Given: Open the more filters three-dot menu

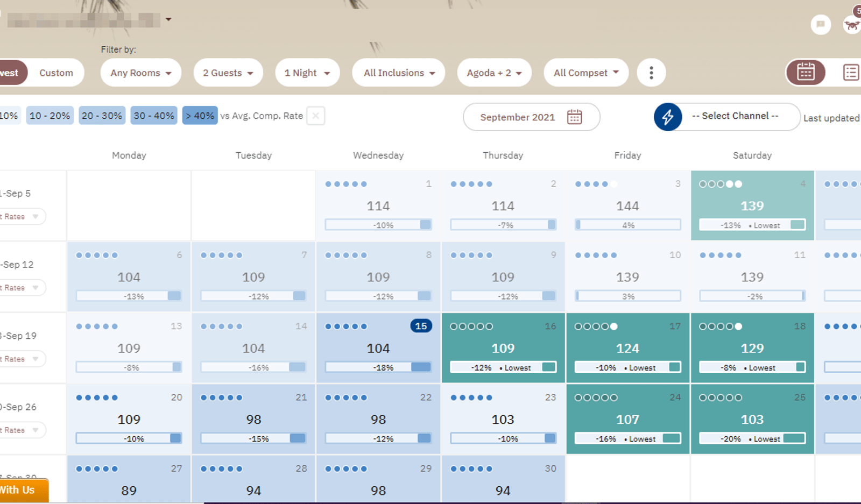Looking at the screenshot, I should pyautogui.click(x=651, y=73).
